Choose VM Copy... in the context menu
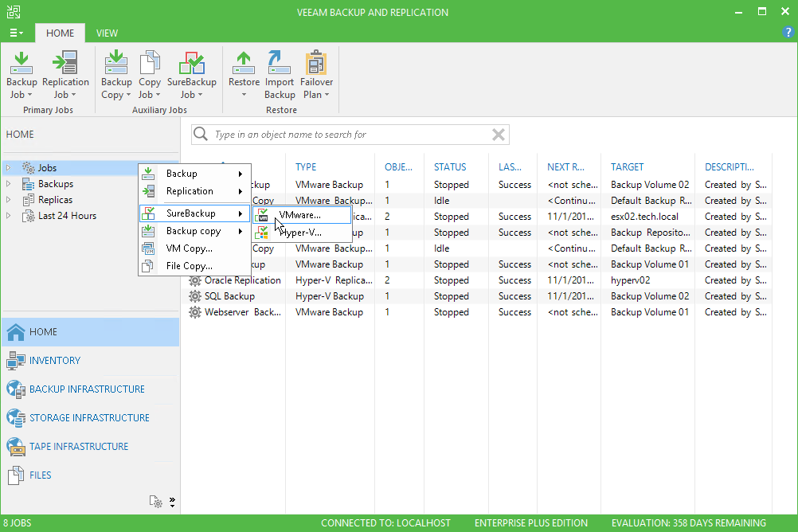Viewport: 798px width, 532px height. tap(195, 248)
